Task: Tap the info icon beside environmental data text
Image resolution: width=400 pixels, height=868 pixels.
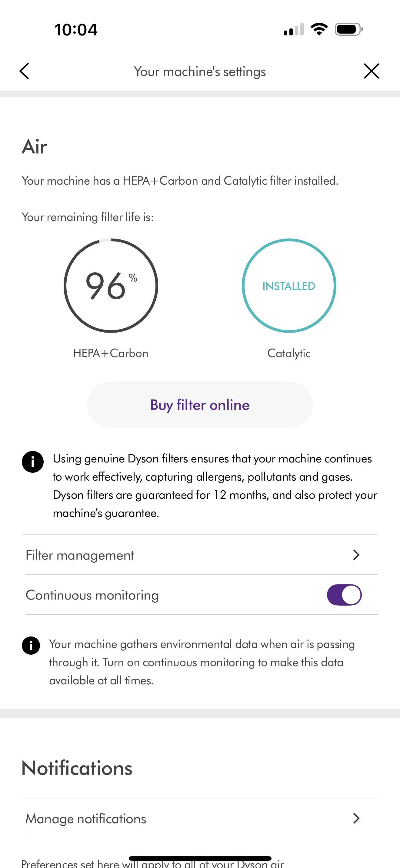Action: tap(31, 645)
